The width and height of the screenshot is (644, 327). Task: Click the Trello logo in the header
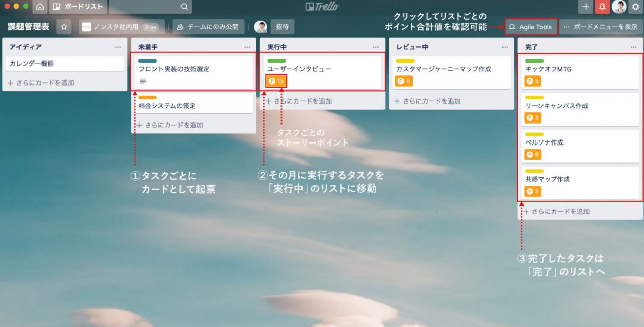click(322, 7)
